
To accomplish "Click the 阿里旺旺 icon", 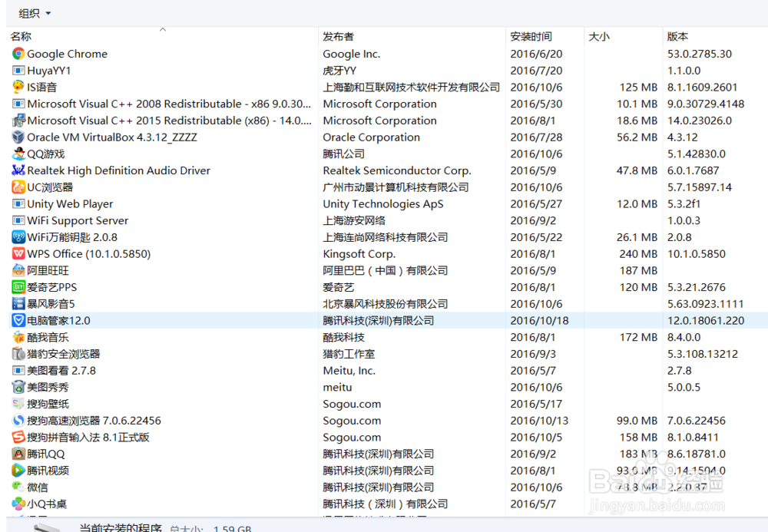I will (x=18, y=270).
